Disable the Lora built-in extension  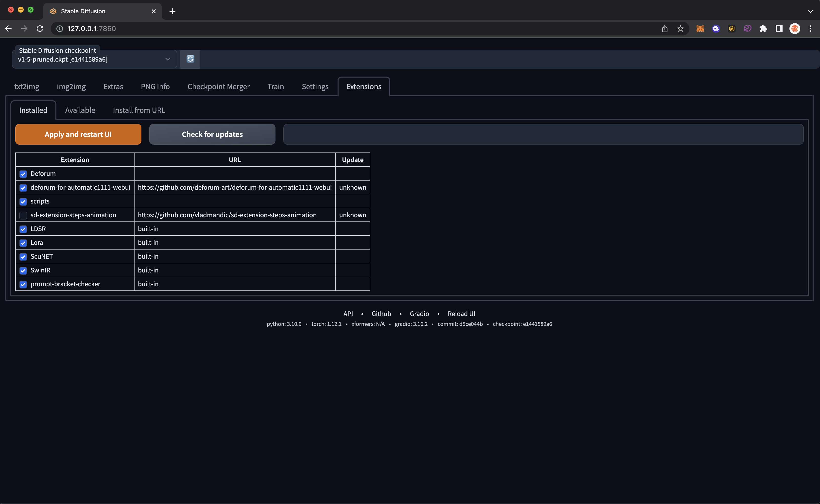(x=23, y=243)
